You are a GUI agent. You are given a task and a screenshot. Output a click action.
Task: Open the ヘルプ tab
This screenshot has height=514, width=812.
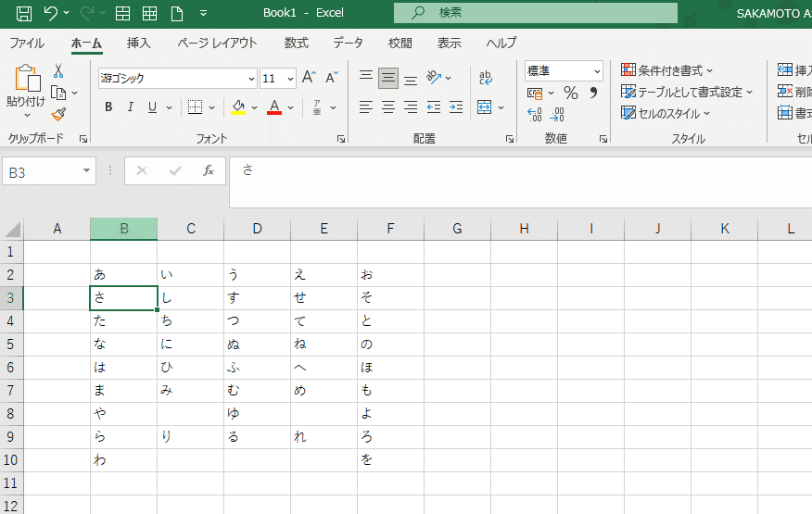[501, 43]
